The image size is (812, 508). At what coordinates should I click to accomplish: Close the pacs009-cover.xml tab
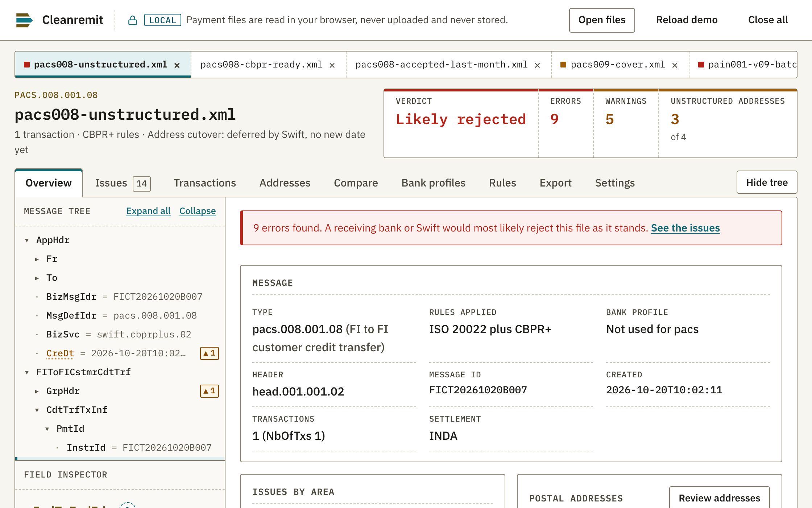(x=675, y=65)
